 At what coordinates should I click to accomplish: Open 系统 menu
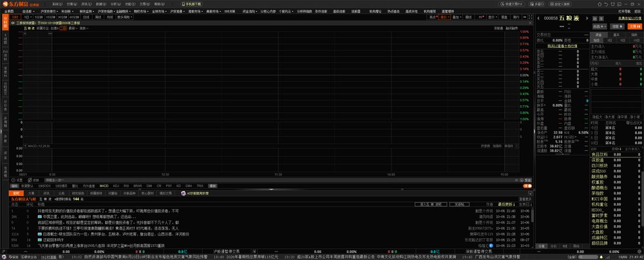point(57,4)
